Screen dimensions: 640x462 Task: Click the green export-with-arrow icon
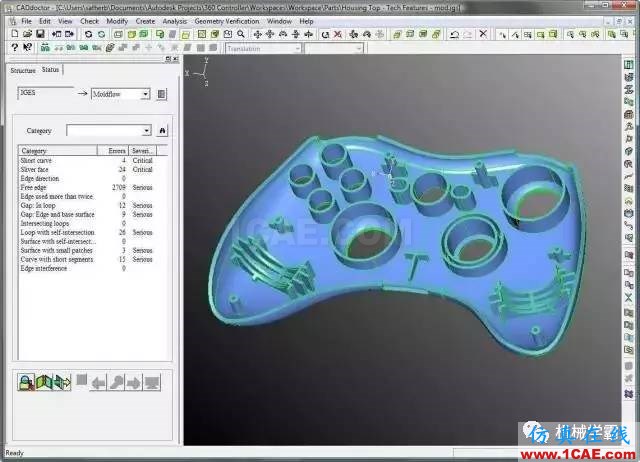tap(62, 382)
